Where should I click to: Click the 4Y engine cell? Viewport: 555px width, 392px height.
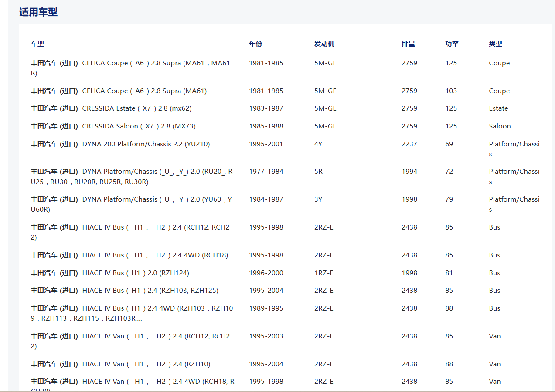tap(318, 144)
